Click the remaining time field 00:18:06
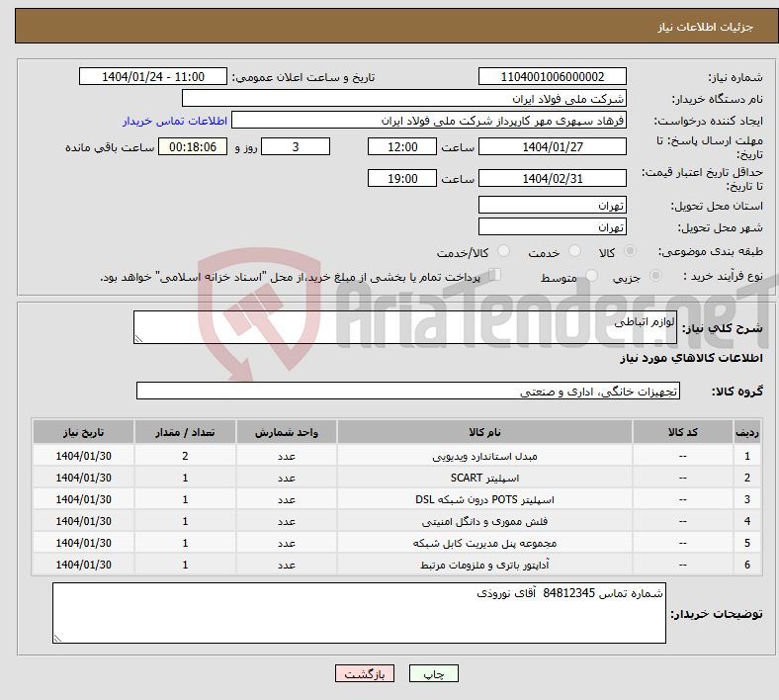The width and height of the screenshot is (779, 700). (193, 146)
